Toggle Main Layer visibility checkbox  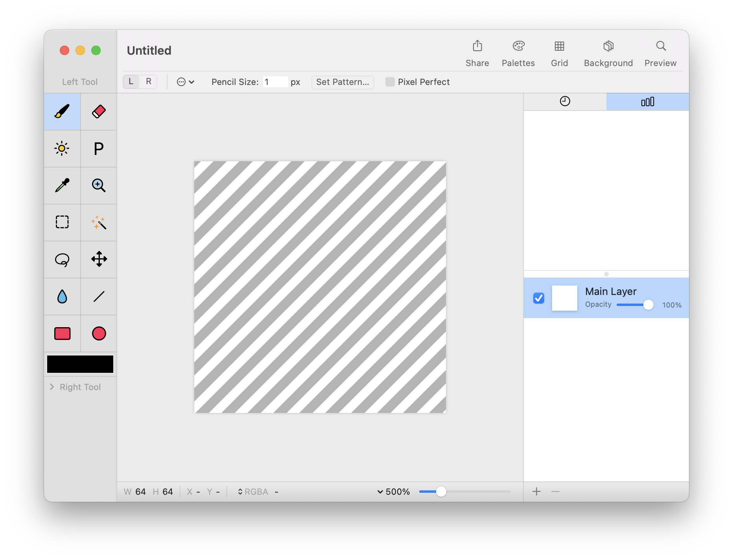[538, 298]
